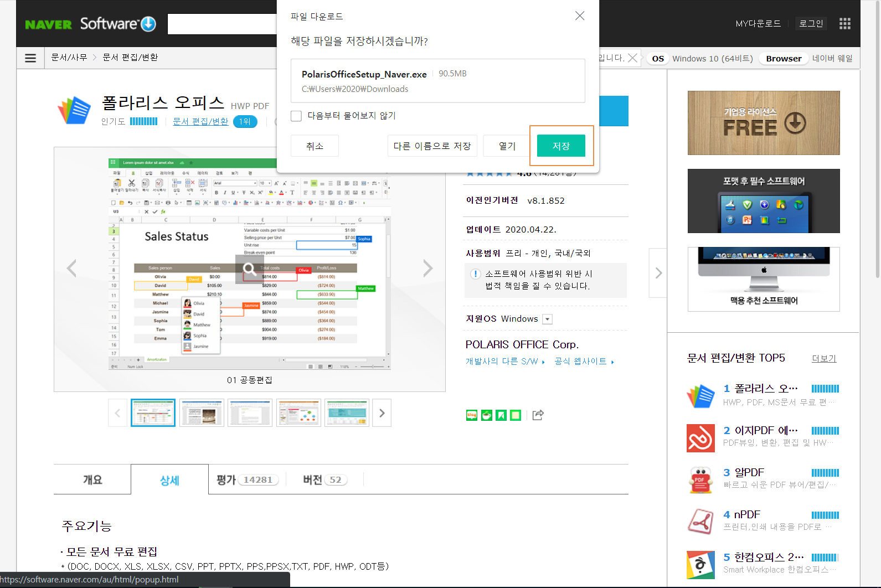Expand side panel with right chevron

(x=658, y=273)
